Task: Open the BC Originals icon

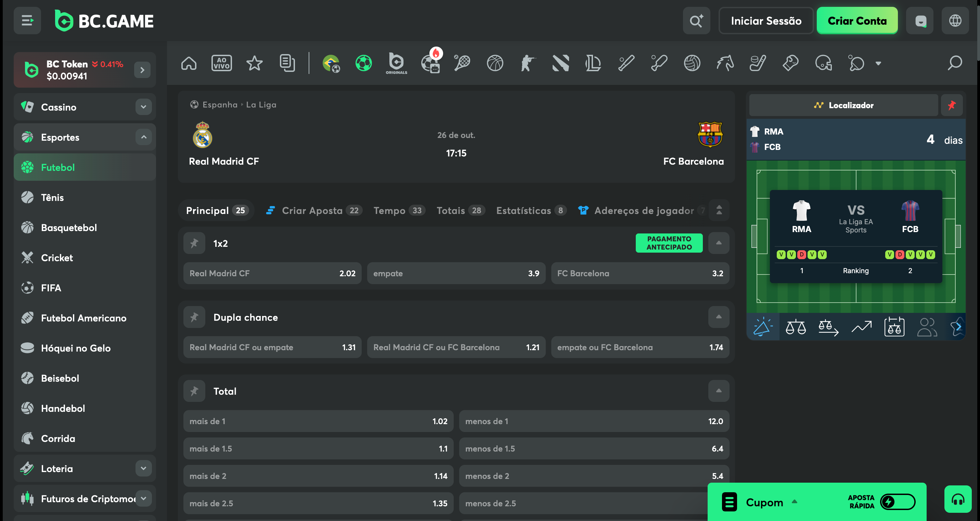Action: 396,63
